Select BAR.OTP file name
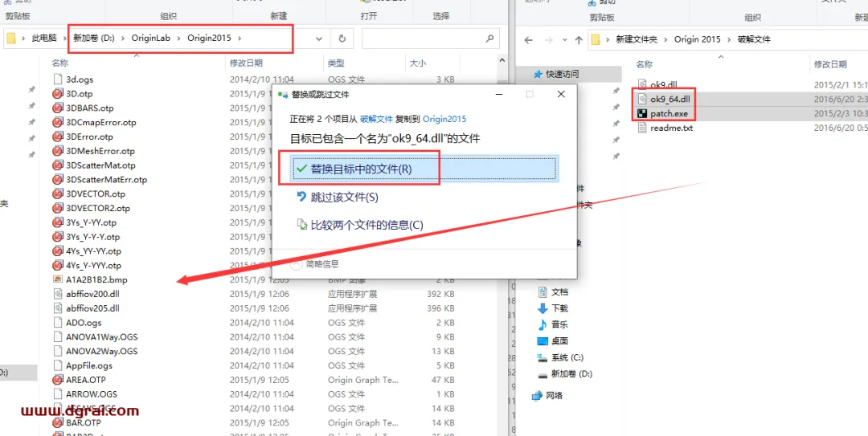 click(83, 422)
